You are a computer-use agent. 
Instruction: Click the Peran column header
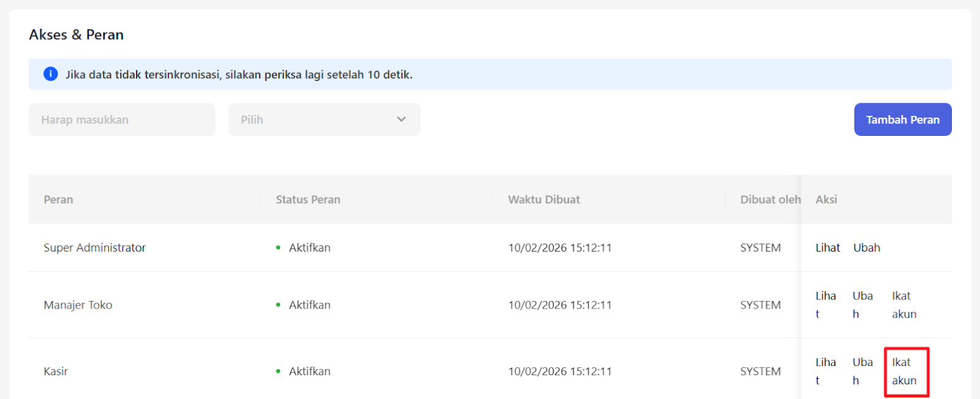coord(58,199)
